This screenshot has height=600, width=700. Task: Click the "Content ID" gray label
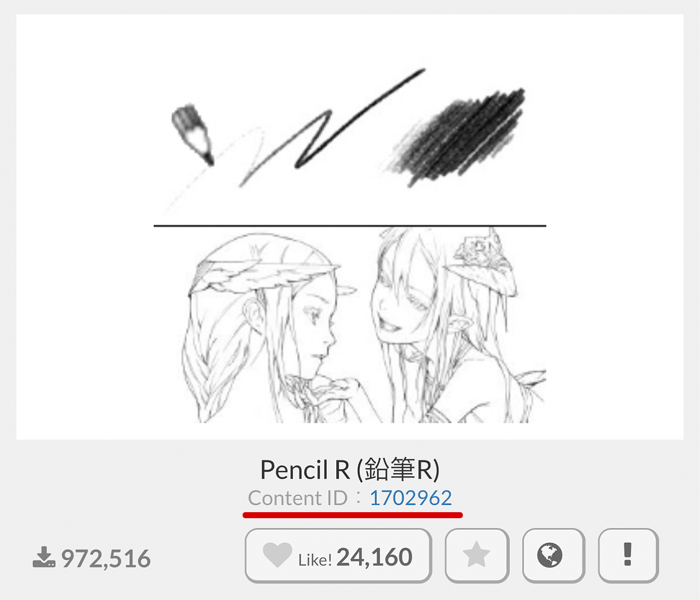[x=298, y=498]
